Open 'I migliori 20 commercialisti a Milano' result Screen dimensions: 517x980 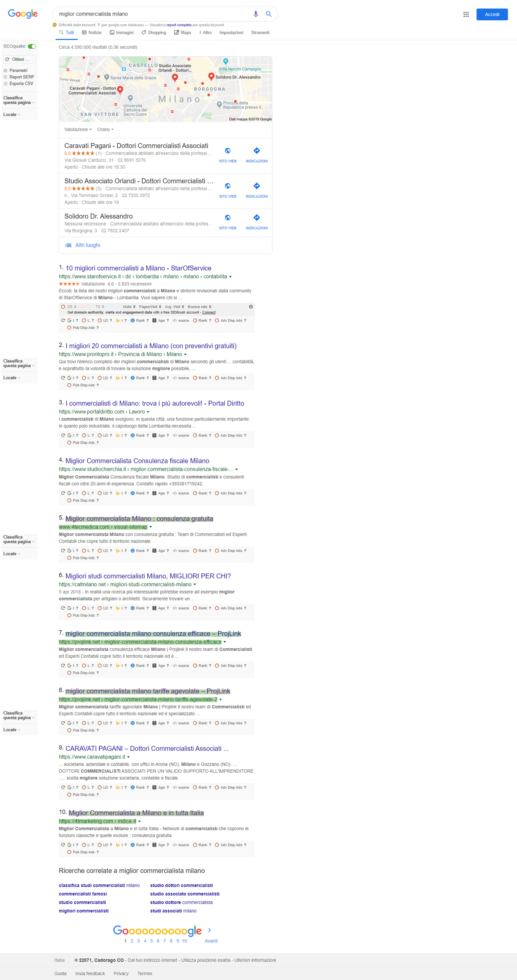[151, 346]
